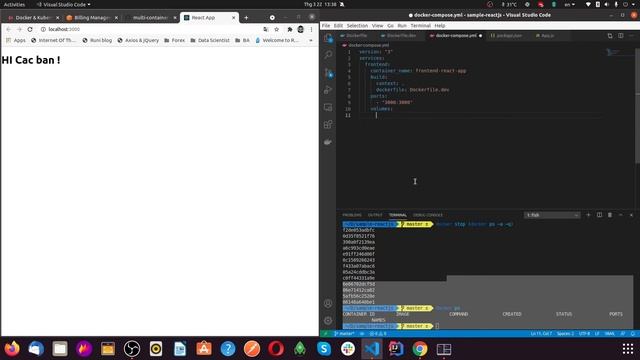This screenshot has width=640, height=360.
Task: Open the Runi blog bookmark
Action: click(x=97, y=40)
